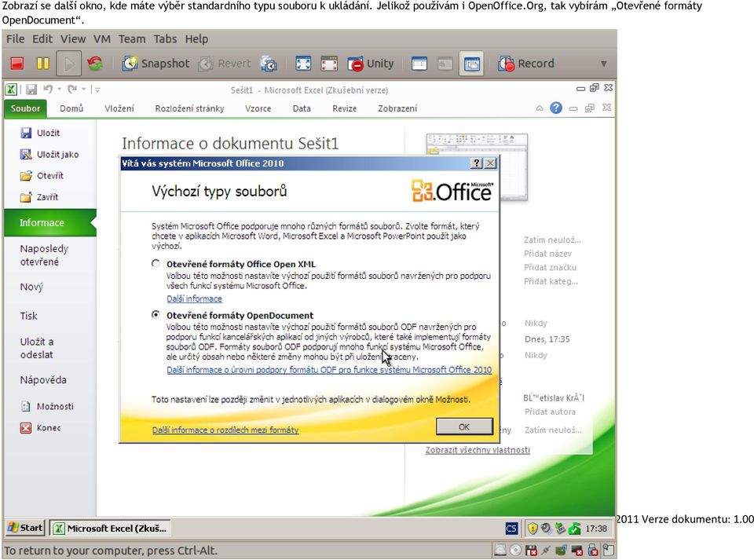
Task: Click the Save icon in Quick Access toolbar
Action: (31, 90)
